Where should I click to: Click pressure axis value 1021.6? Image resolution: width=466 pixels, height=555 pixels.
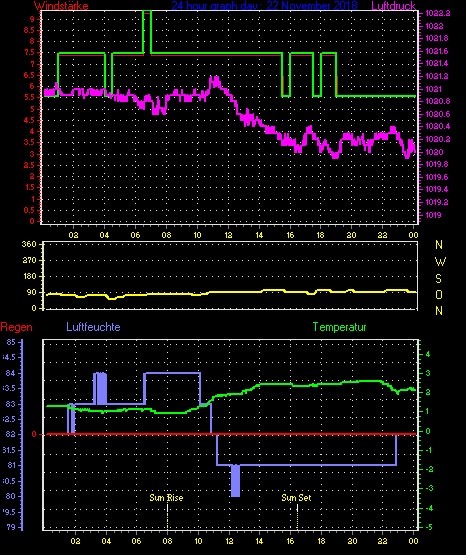(x=437, y=51)
